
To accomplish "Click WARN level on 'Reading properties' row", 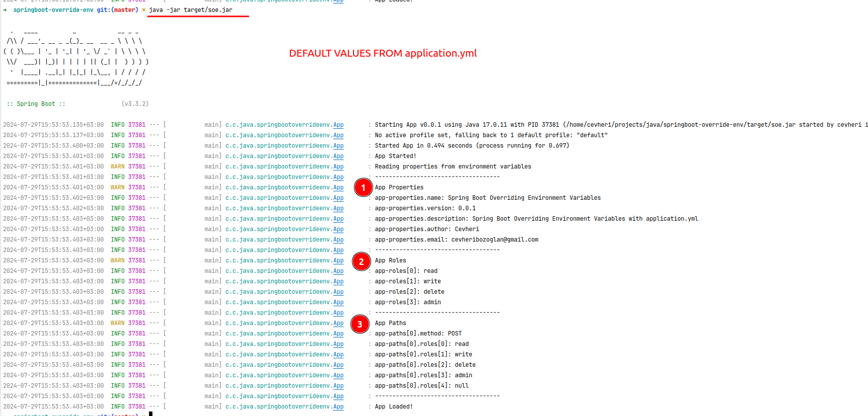I will pyautogui.click(x=118, y=166).
